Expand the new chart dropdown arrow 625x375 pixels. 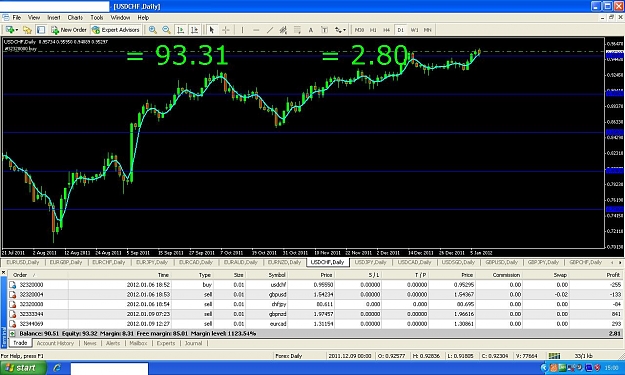(x=17, y=30)
